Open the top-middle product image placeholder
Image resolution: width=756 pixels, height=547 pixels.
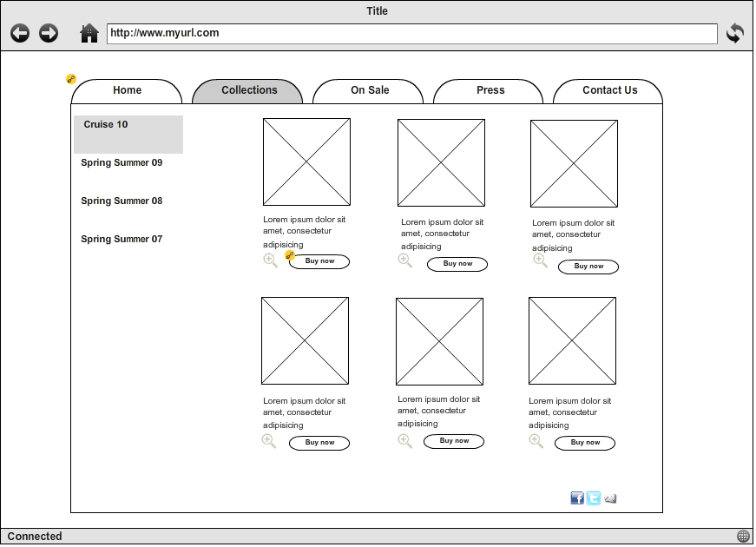click(441, 163)
